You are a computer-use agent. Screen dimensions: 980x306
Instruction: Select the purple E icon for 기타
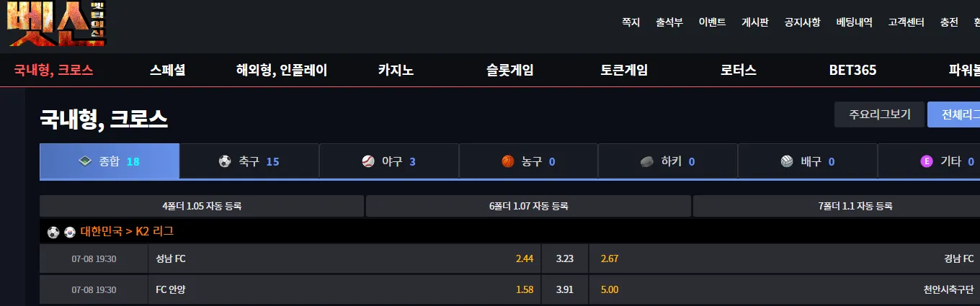point(927,161)
